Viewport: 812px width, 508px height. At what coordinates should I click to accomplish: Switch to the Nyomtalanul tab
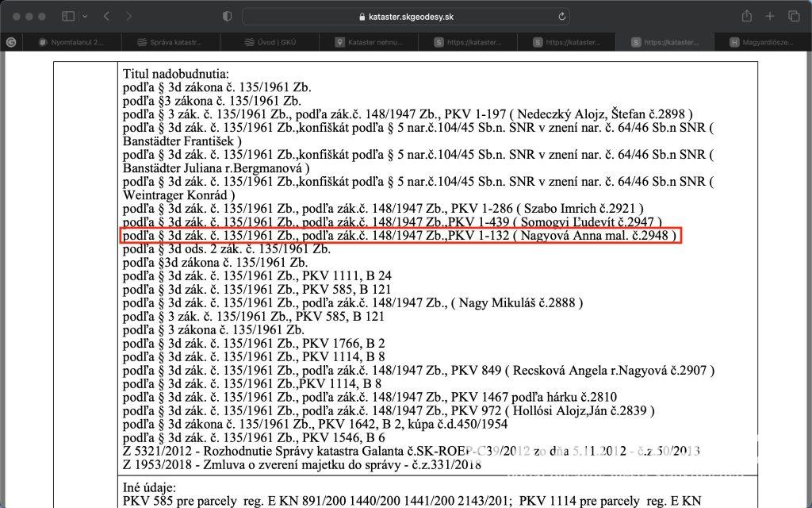point(72,42)
